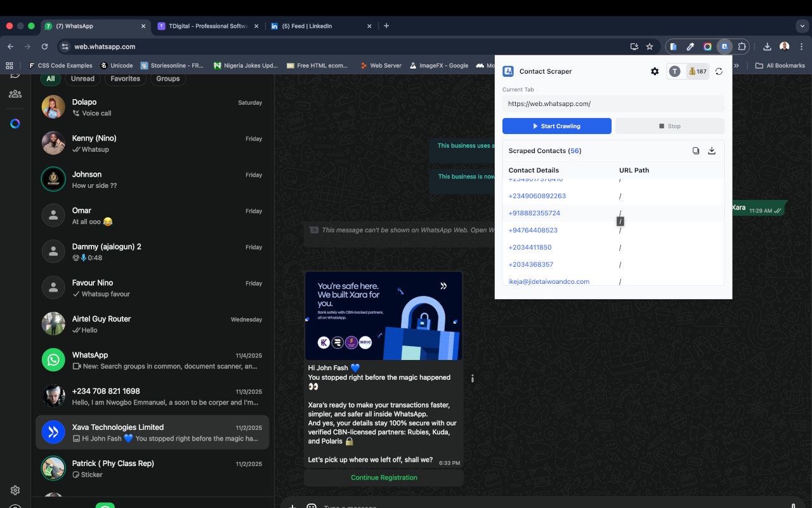The image size is (812, 508).
Task: Open the Xava Technologies Limited chat
Action: (x=152, y=432)
